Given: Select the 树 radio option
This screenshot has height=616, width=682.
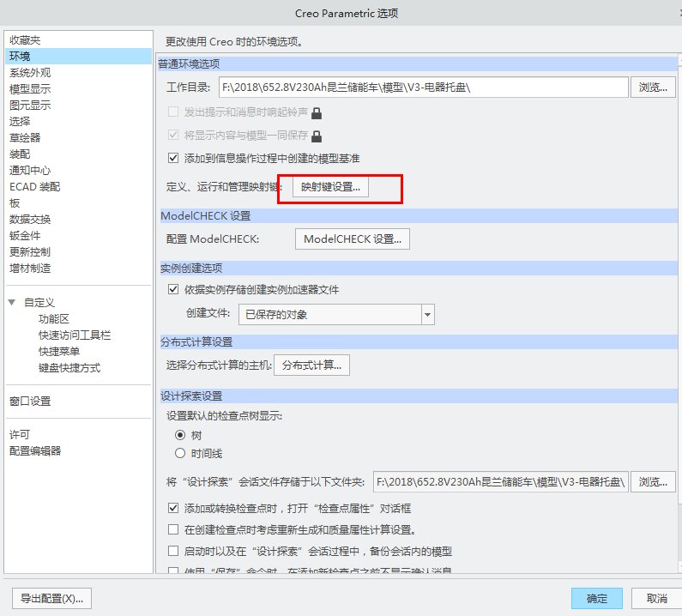Looking at the screenshot, I should click(180, 435).
